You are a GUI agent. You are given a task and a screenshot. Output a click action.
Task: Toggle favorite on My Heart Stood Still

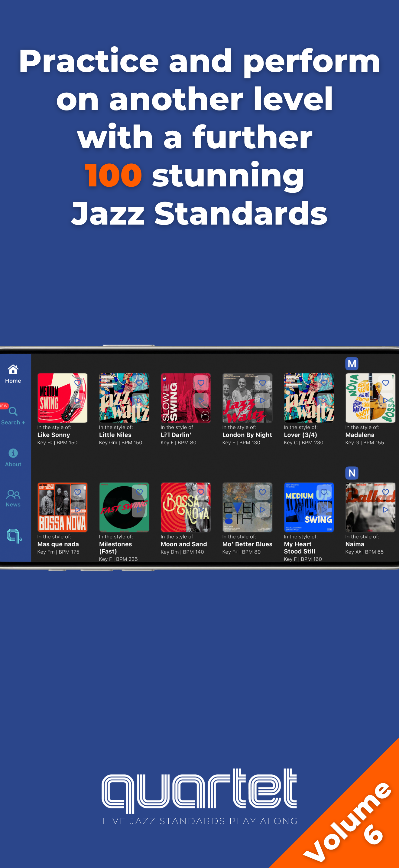pyautogui.click(x=324, y=492)
